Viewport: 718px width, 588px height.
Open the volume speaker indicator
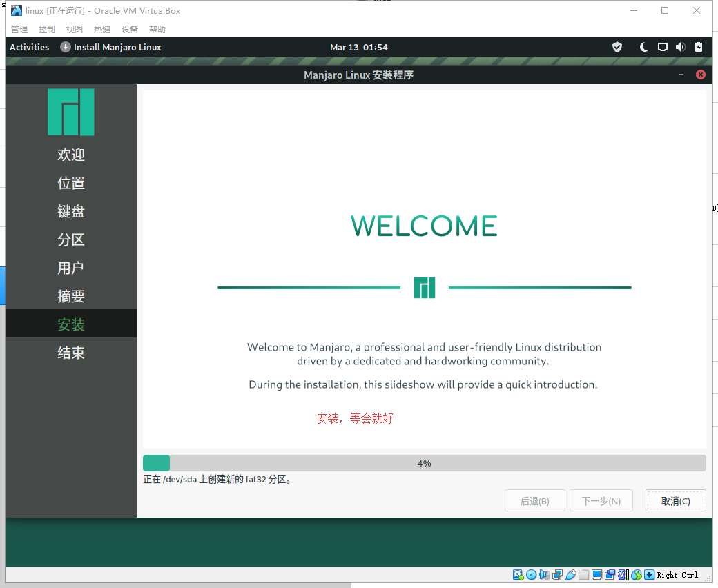[680, 47]
